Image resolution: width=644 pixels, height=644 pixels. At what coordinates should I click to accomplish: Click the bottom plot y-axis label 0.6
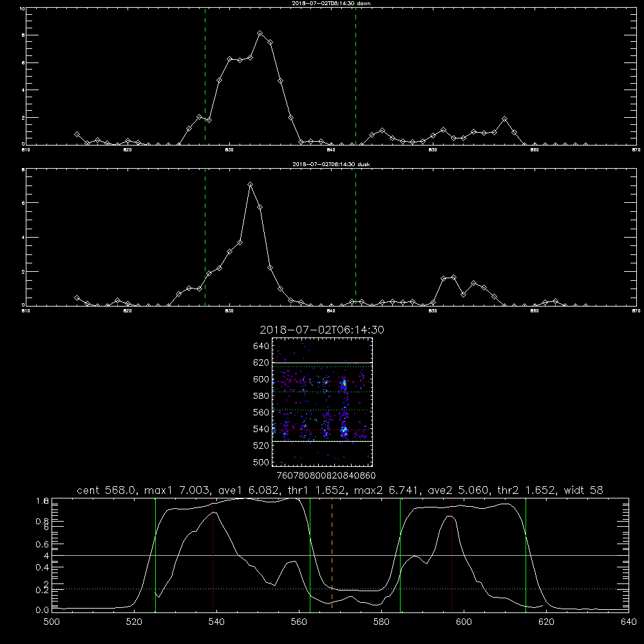coord(43,544)
